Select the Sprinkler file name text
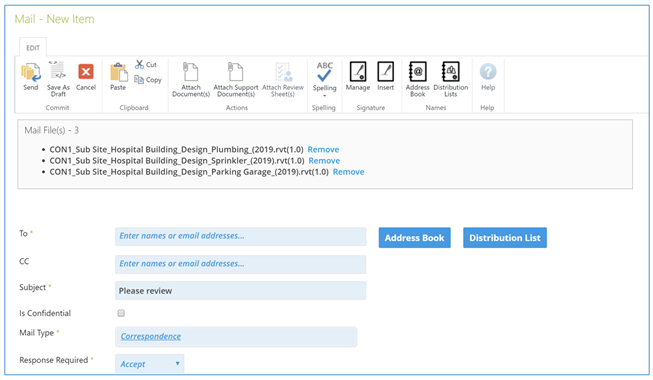653x380 pixels. (x=177, y=160)
